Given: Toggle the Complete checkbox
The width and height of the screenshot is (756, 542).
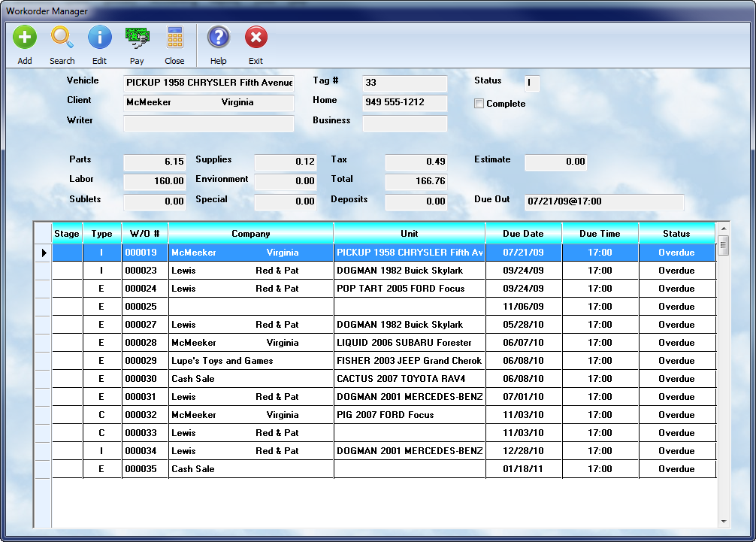Looking at the screenshot, I should [479, 104].
